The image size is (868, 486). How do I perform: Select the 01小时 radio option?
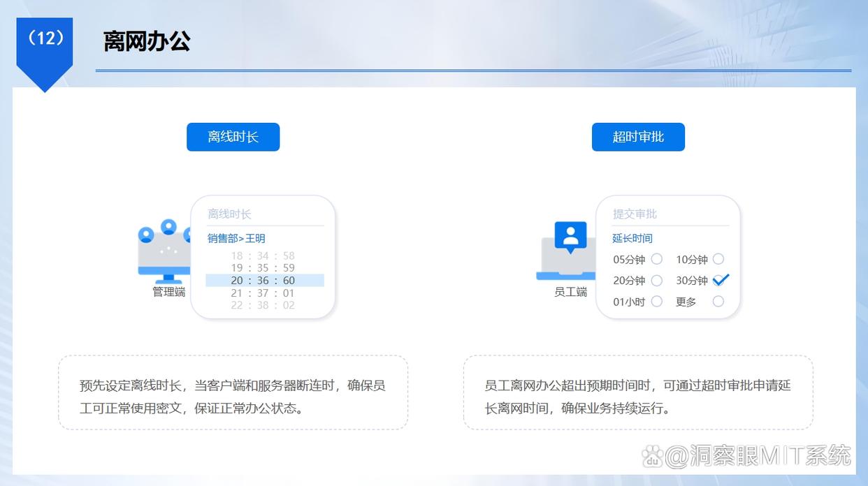[657, 301]
